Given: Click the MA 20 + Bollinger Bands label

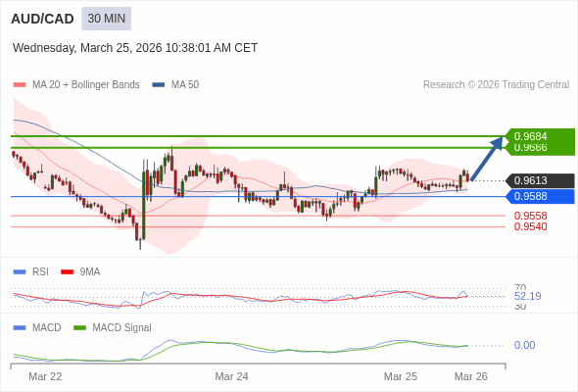Looking at the screenshot, I should tap(86, 85).
